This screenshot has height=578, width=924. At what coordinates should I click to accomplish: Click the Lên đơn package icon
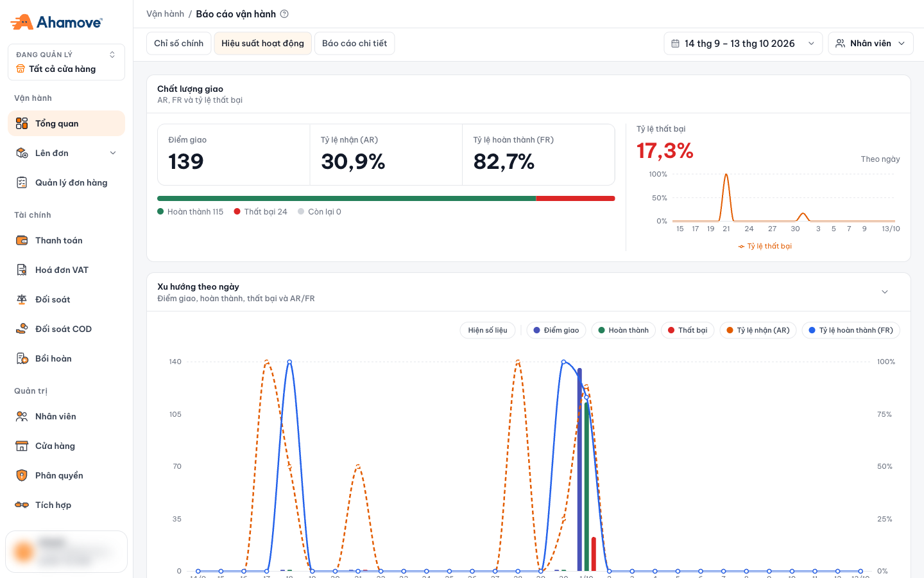pos(22,153)
